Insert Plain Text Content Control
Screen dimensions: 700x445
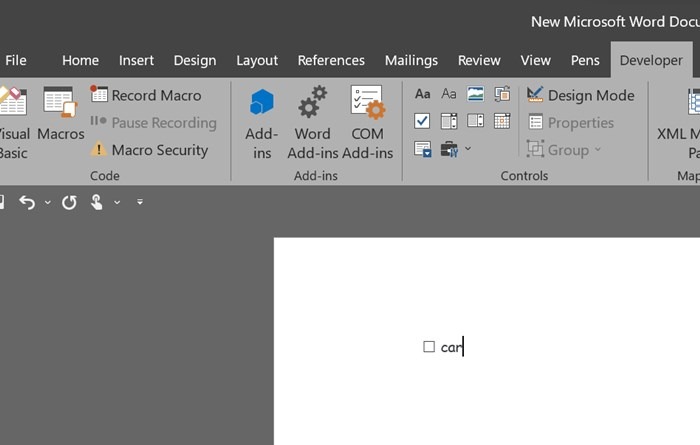[449, 94]
